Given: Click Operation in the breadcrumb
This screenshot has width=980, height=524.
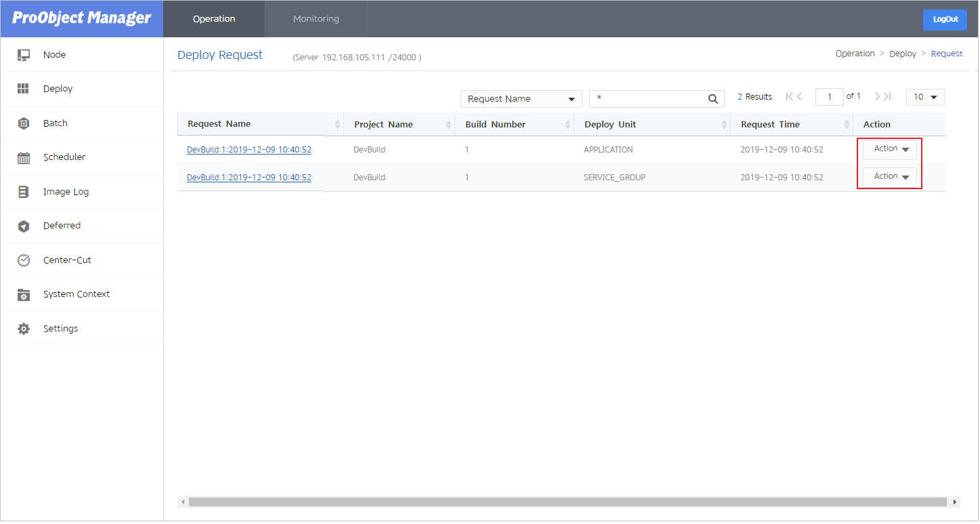Looking at the screenshot, I should click(855, 54).
